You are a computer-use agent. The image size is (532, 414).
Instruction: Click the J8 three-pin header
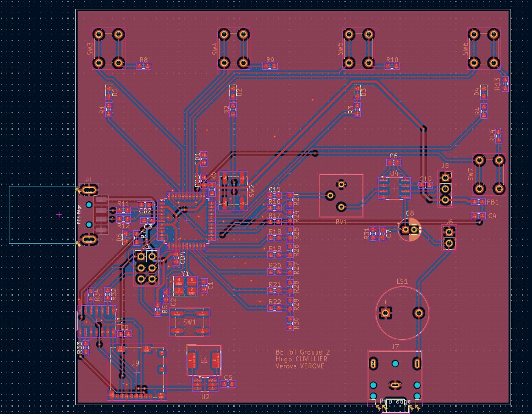pos(445,187)
